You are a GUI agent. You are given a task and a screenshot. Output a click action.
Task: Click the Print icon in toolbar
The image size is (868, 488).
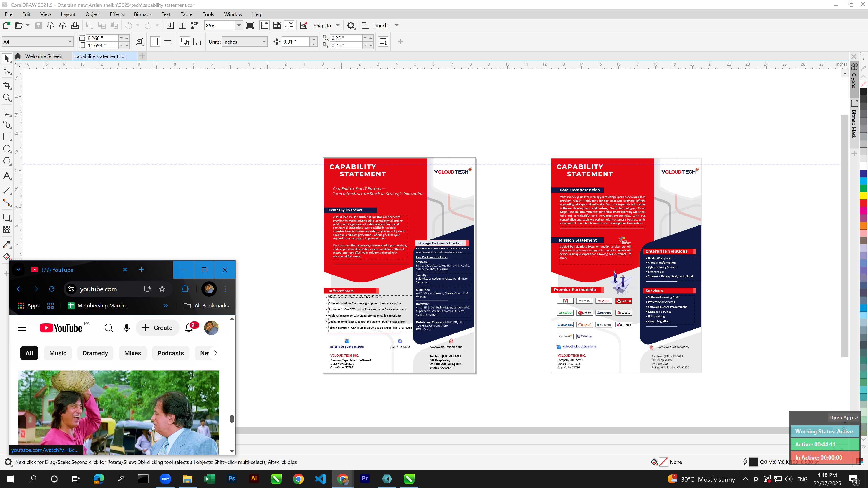(75, 26)
